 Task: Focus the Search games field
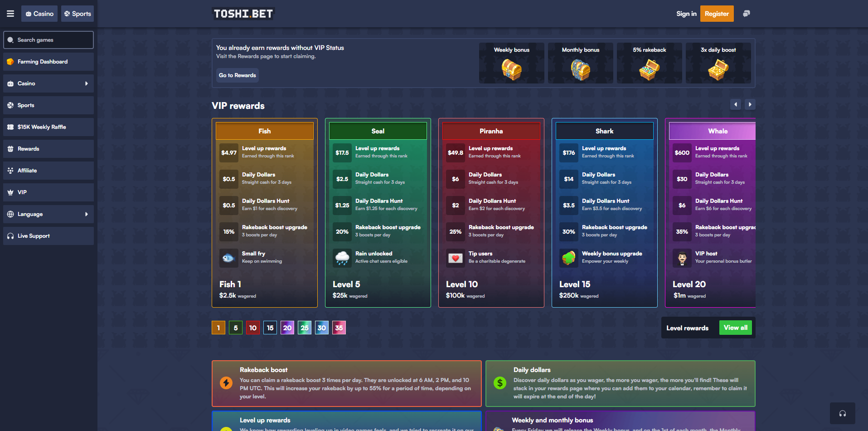48,40
